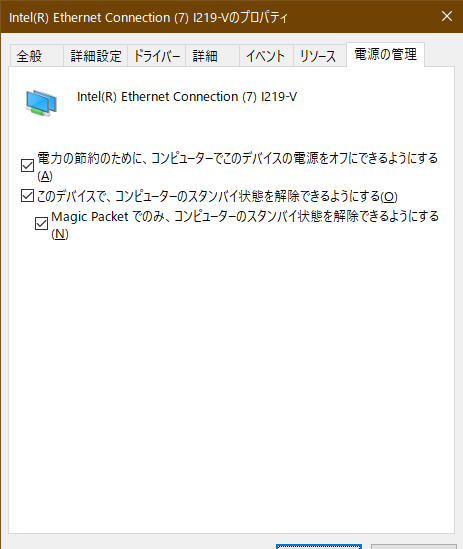This screenshot has height=549, width=463.
Task: Click the gray button beside focused button
Action: [414, 547]
